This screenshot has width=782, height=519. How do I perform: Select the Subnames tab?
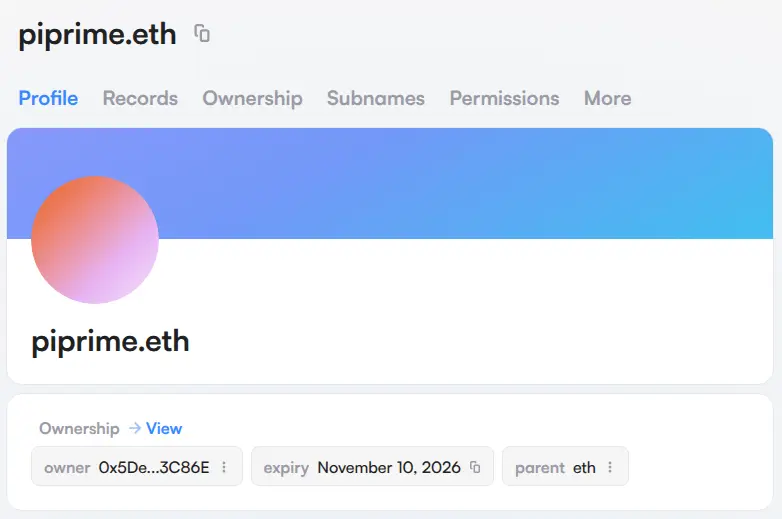[375, 98]
